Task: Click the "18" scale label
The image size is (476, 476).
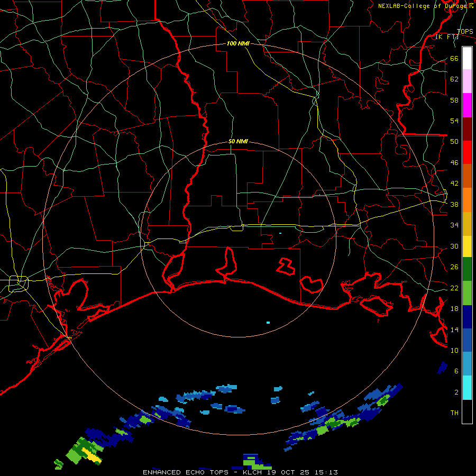Action: point(454,309)
